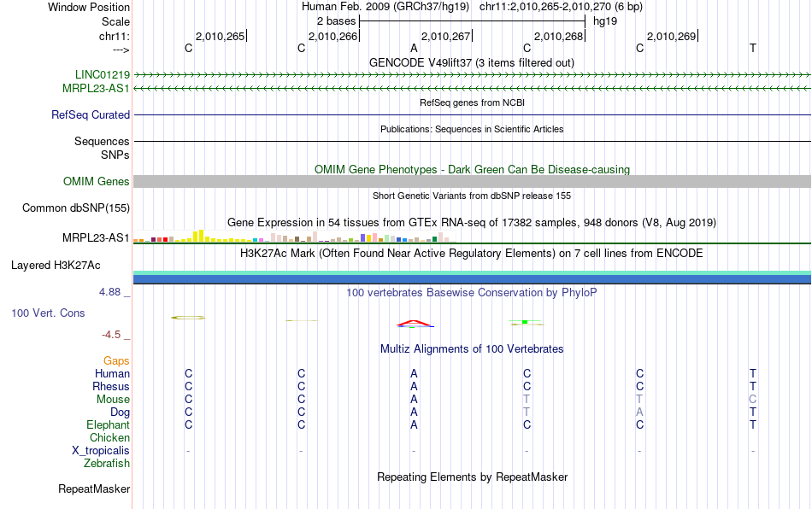Click the Window Position label
Viewport: 812px width, 509px height.
[89, 7]
